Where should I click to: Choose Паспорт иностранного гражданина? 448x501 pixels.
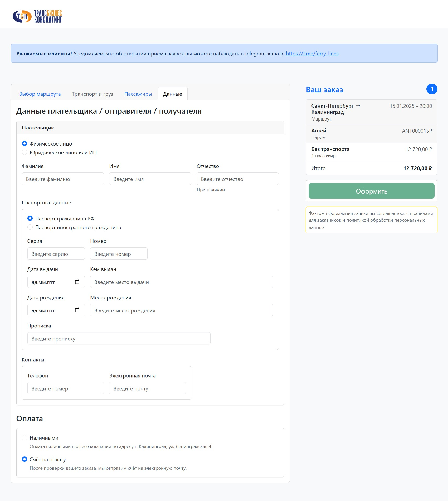(x=30, y=227)
